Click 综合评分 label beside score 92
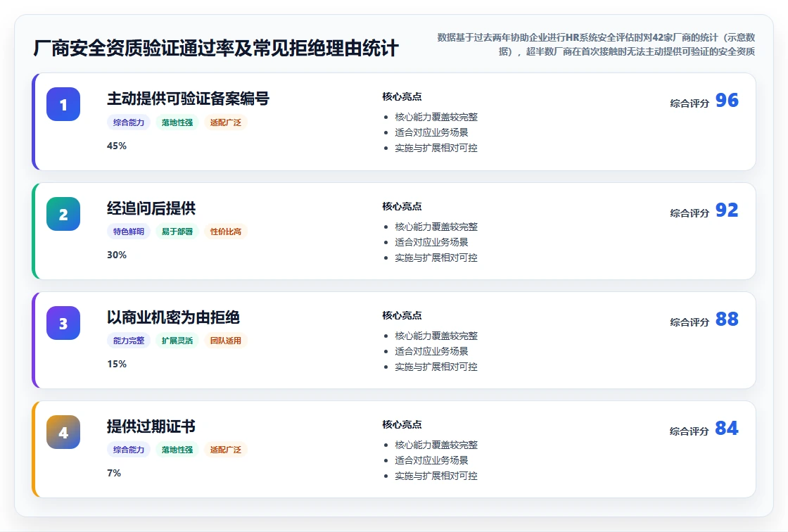Screen dimensions: 788x532 [x=689, y=213]
